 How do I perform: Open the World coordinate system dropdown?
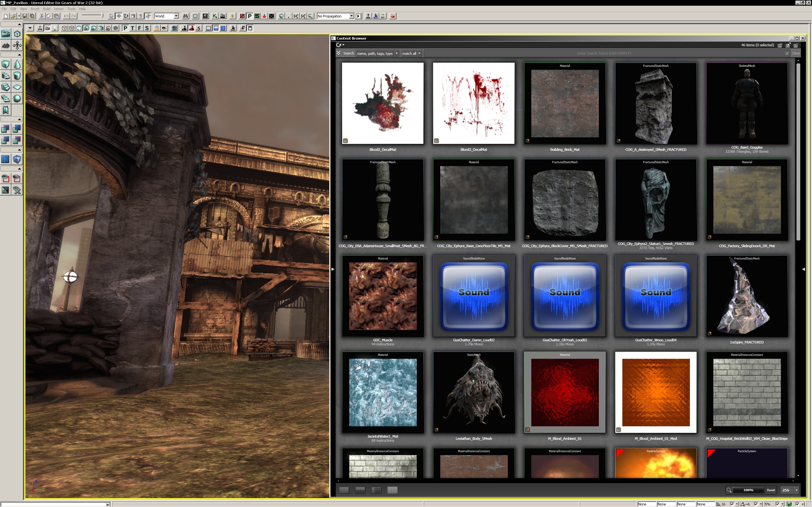click(176, 16)
